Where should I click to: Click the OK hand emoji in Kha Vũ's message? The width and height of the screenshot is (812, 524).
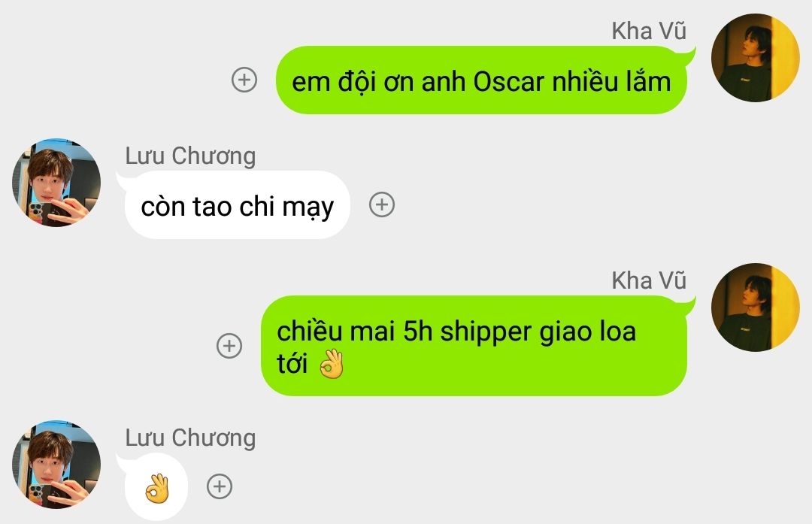click(332, 364)
